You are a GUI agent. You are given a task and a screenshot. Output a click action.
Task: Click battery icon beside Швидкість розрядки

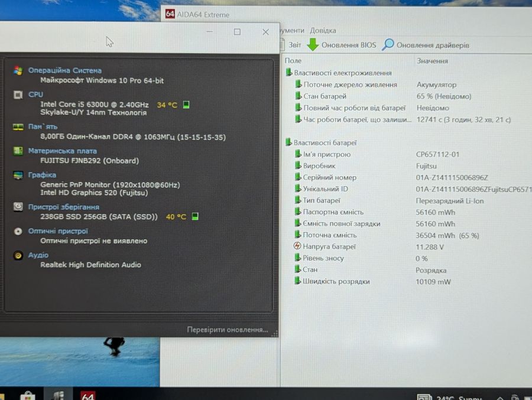(297, 281)
